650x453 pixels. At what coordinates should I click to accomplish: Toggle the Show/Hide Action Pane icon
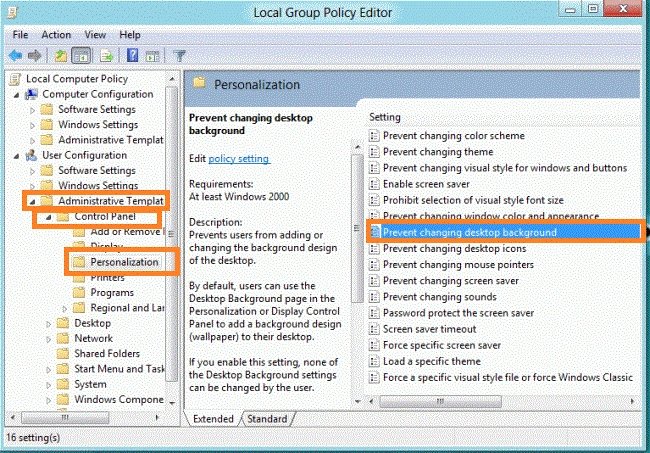pos(153,56)
